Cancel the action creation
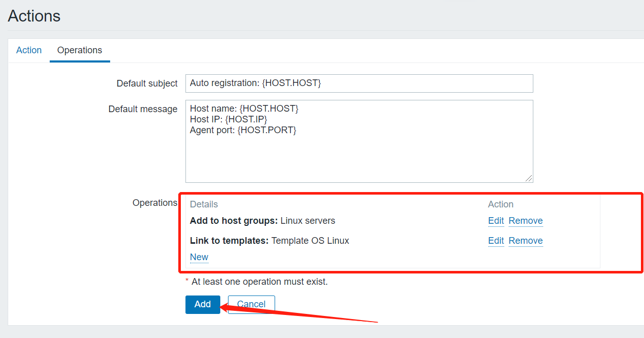644x338 pixels. tap(251, 304)
